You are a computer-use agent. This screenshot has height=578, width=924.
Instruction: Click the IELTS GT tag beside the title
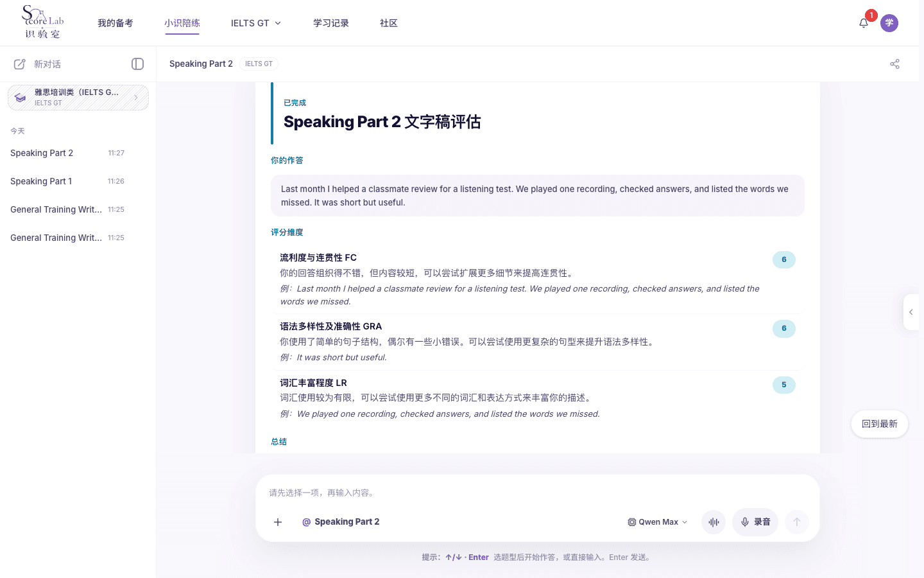tap(259, 64)
